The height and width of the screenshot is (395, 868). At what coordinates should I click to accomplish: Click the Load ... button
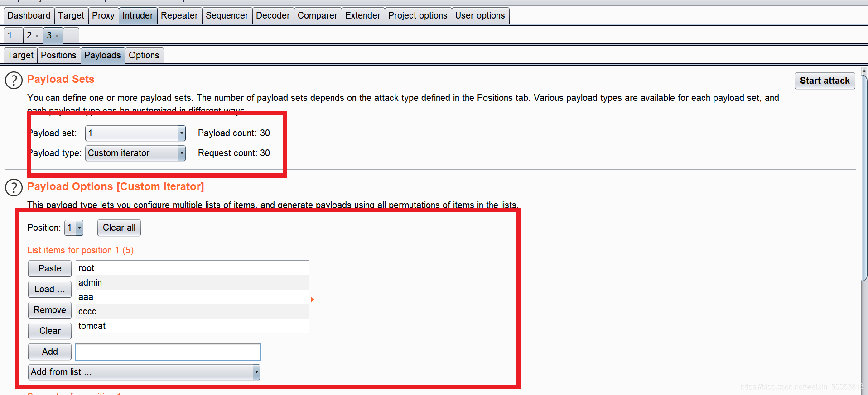coord(50,289)
